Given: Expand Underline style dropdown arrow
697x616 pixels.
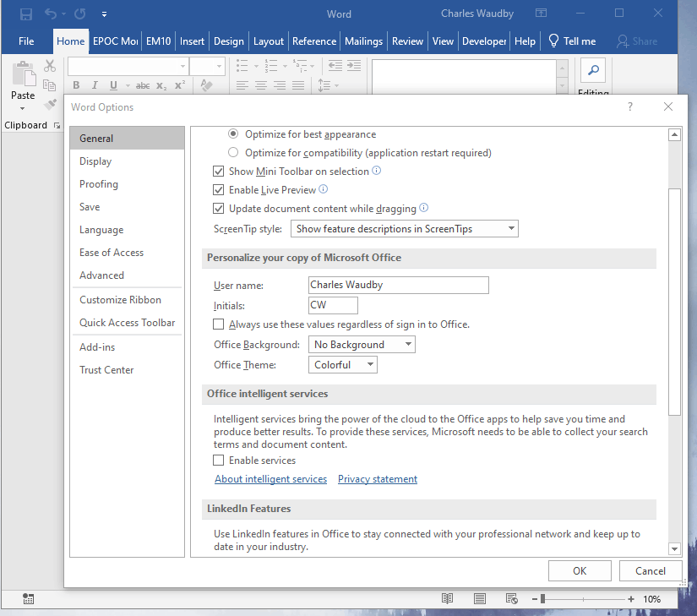Looking at the screenshot, I should pyautogui.click(x=128, y=85).
